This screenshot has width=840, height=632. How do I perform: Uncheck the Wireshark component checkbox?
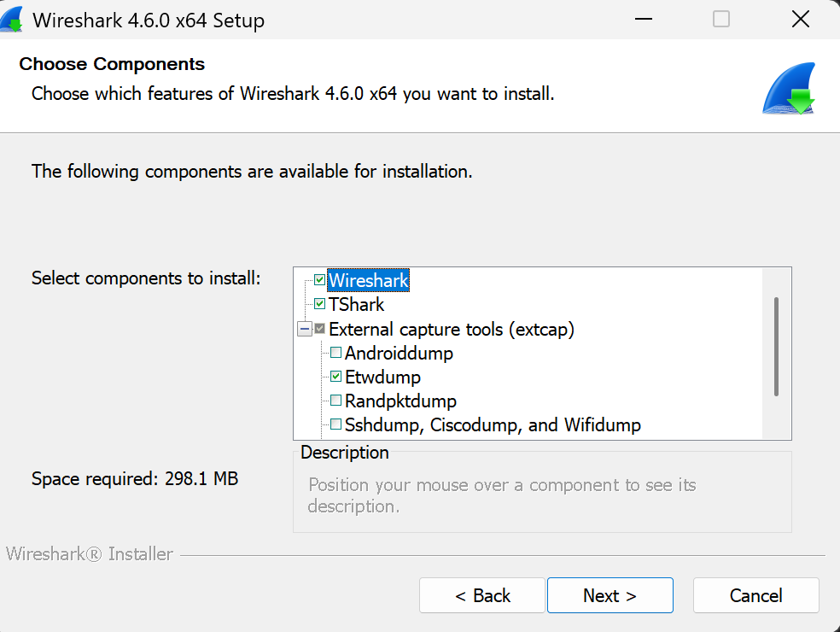[319, 280]
